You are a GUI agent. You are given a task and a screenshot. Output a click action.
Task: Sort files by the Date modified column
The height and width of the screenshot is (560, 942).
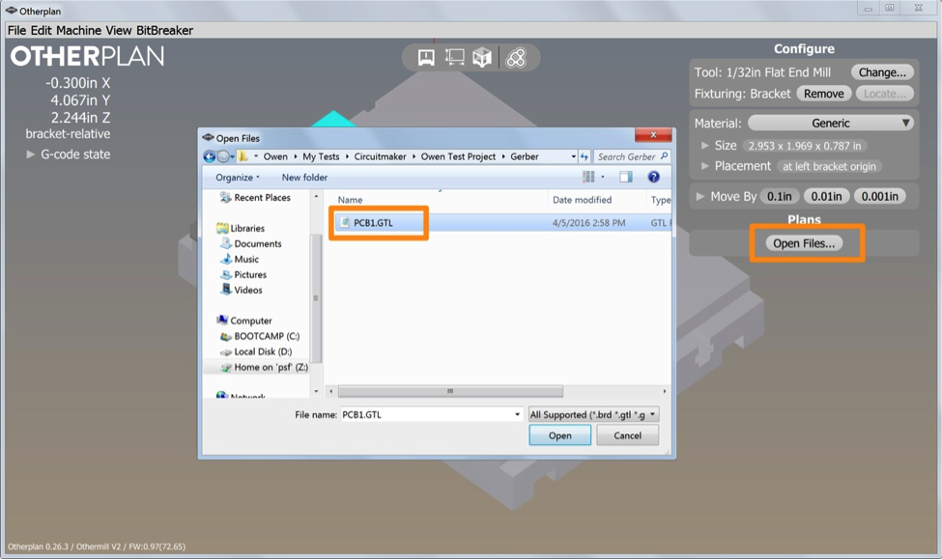(583, 200)
